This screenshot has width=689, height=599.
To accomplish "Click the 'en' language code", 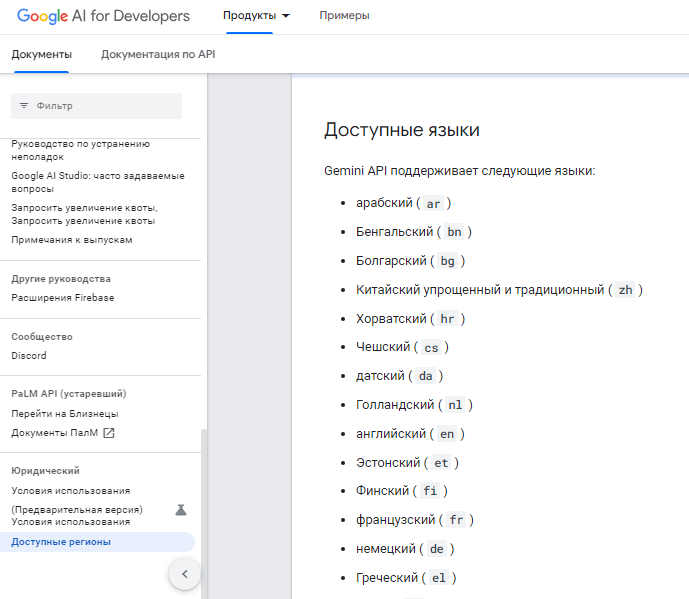I will coord(447,434).
